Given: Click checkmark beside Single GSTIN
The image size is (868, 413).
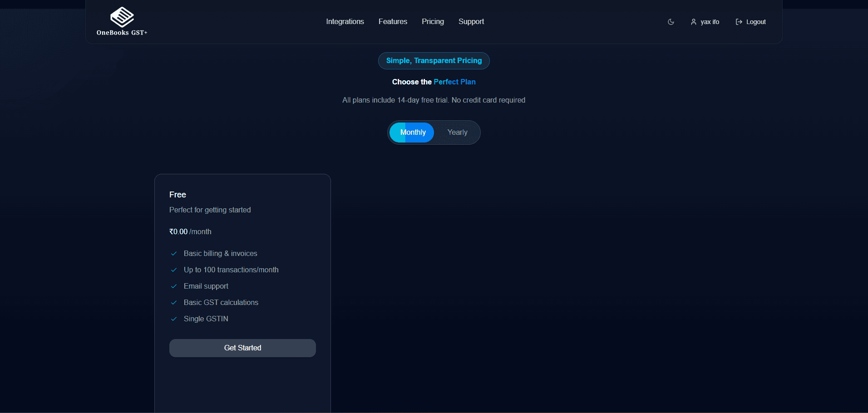Looking at the screenshot, I should coord(173,319).
